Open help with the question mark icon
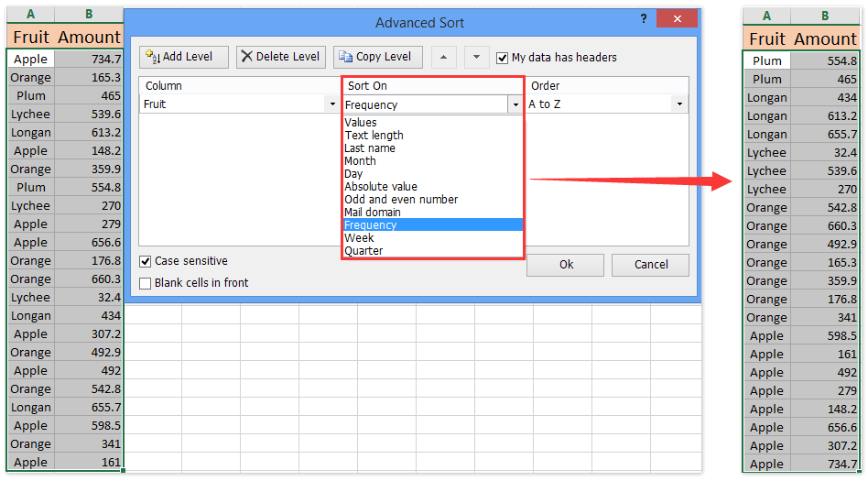The height and width of the screenshot is (481, 868). click(x=644, y=20)
